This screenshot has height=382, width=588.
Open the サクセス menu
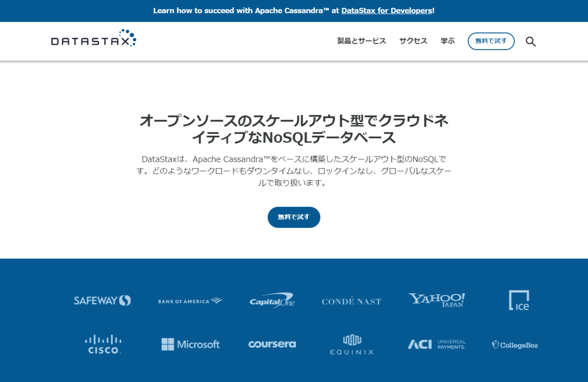413,41
